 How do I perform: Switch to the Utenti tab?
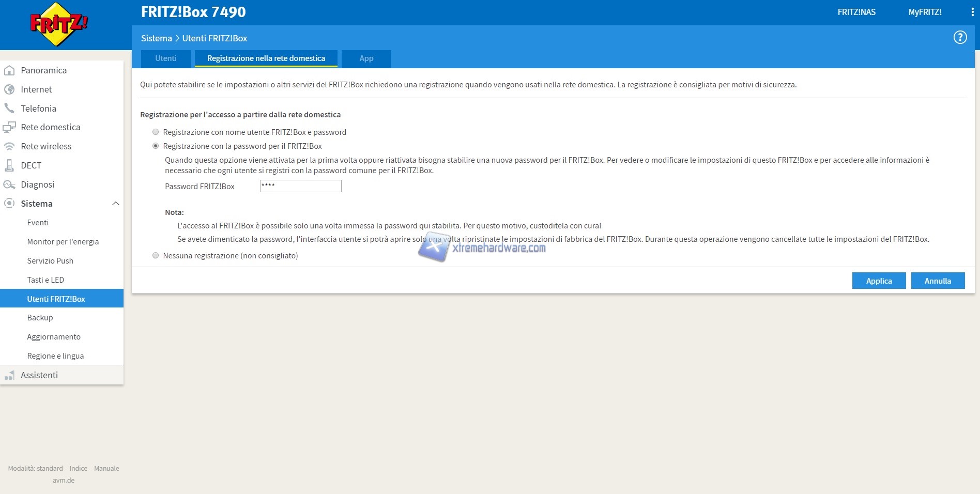pos(166,58)
